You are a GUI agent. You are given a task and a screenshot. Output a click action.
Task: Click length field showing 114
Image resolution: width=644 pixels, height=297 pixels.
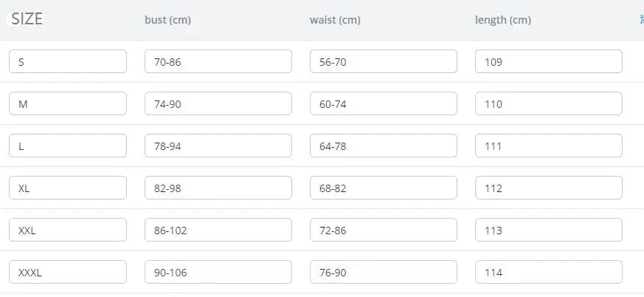click(548, 273)
